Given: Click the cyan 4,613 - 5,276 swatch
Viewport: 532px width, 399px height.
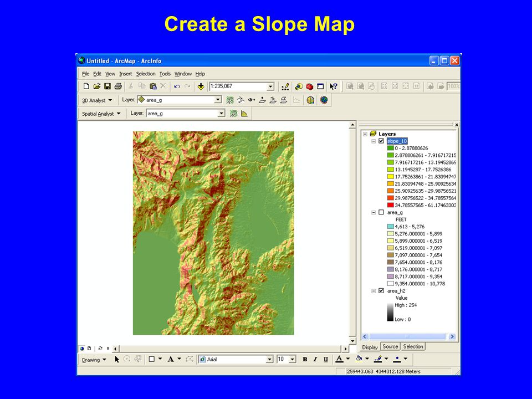Looking at the screenshot, I should [391, 226].
